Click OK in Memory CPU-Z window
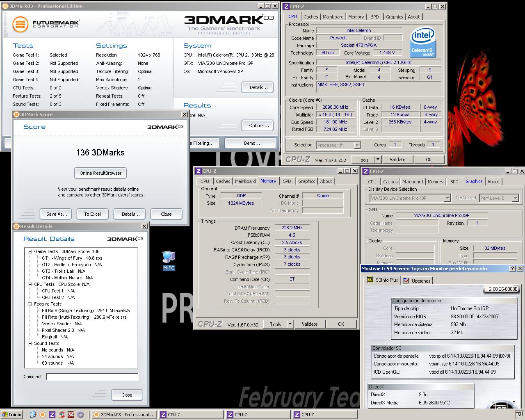525x420 pixels. (x=341, y=324)
